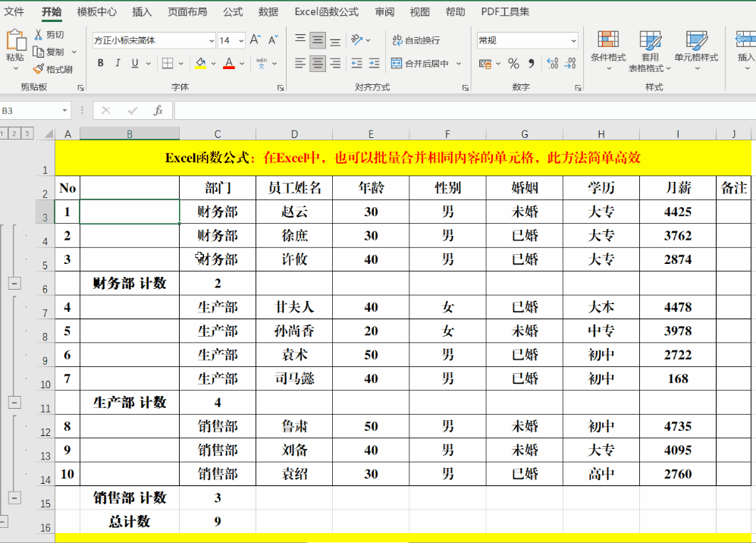Open 单元格样式 cell styles
756x543 pixels.
(696, 50)
